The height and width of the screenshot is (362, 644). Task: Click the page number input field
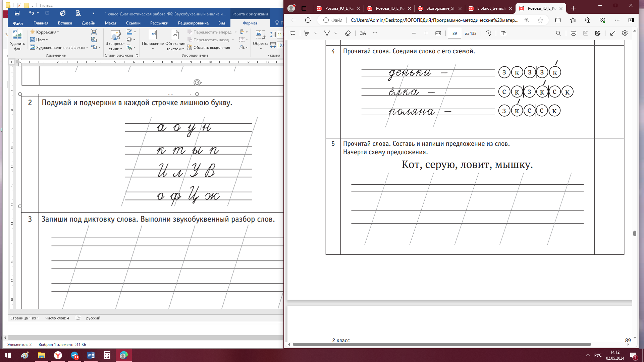click(454, 33)
